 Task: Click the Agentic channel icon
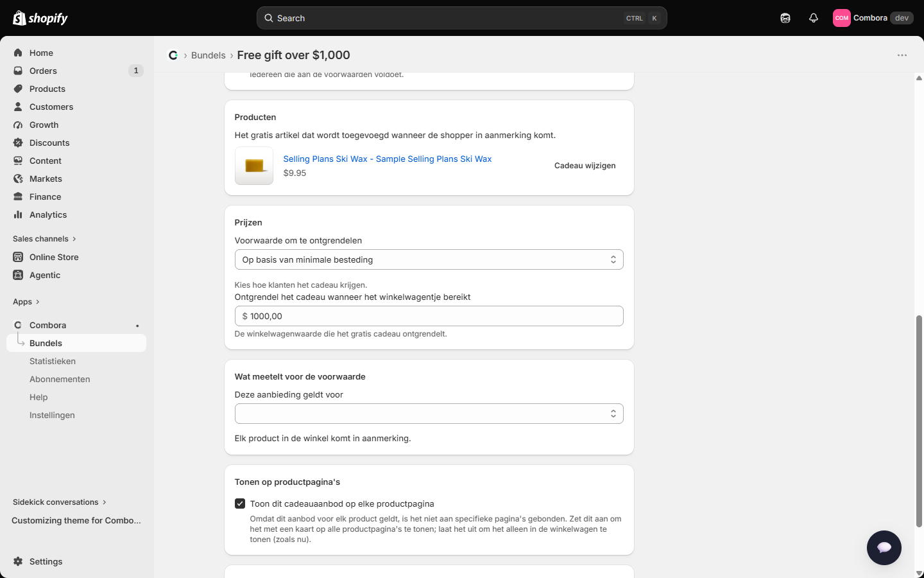(18, 275)
